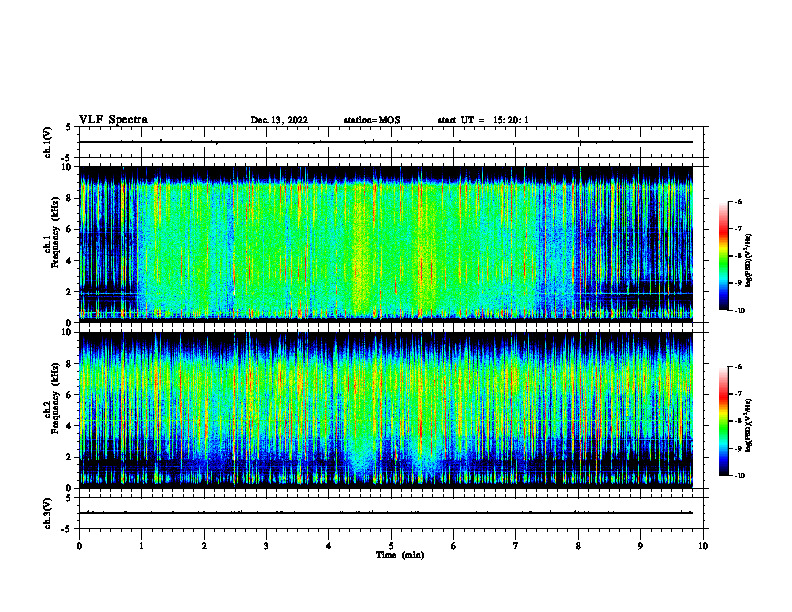Click the ch.2 spectrogram plot

(386, 410)
